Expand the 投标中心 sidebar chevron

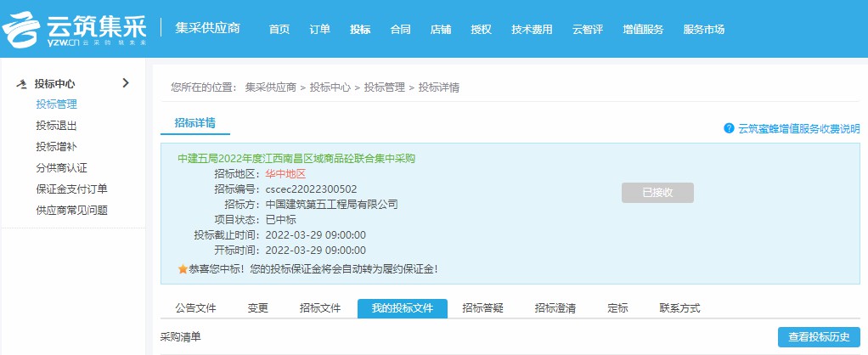(x=126, y=83)
